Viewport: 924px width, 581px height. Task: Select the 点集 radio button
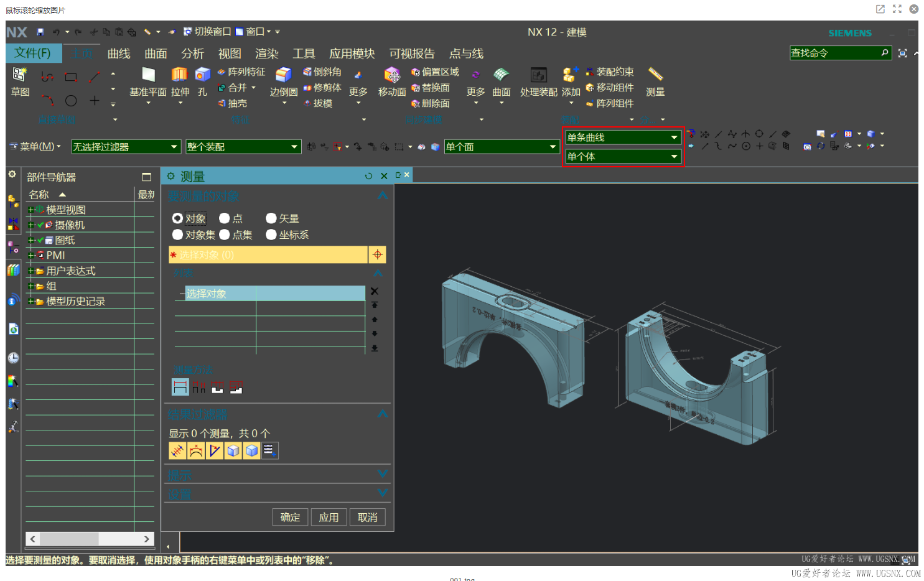click(x=225, y=235)
